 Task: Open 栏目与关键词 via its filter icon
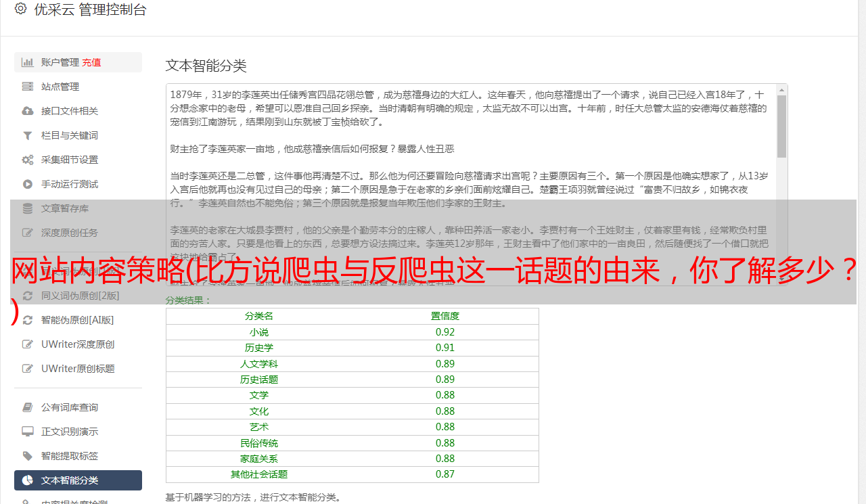pos(28,135)
